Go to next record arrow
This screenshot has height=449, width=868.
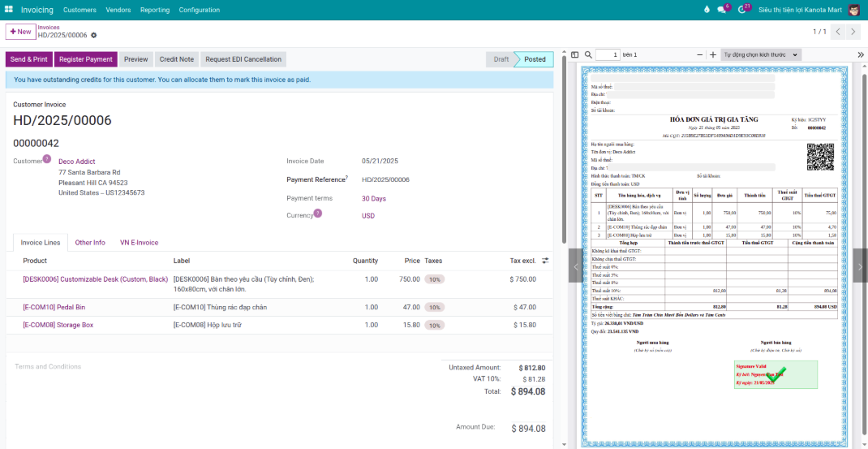point(853,32)
